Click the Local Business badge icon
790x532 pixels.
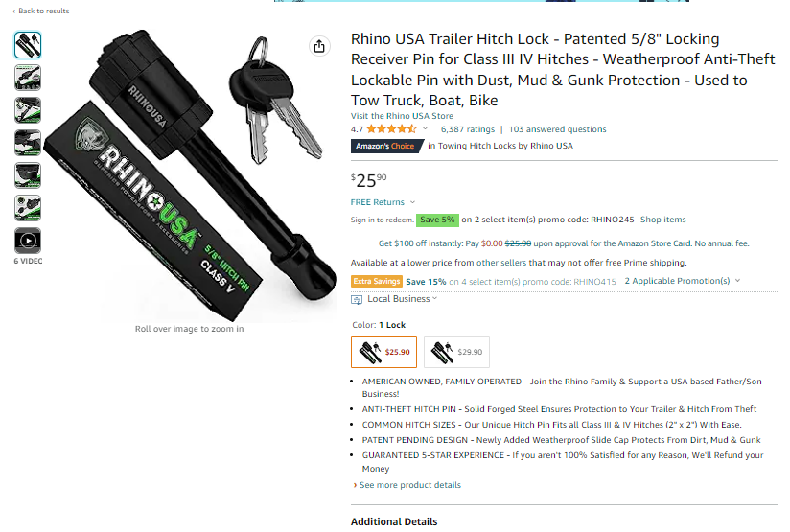point(357,300)
